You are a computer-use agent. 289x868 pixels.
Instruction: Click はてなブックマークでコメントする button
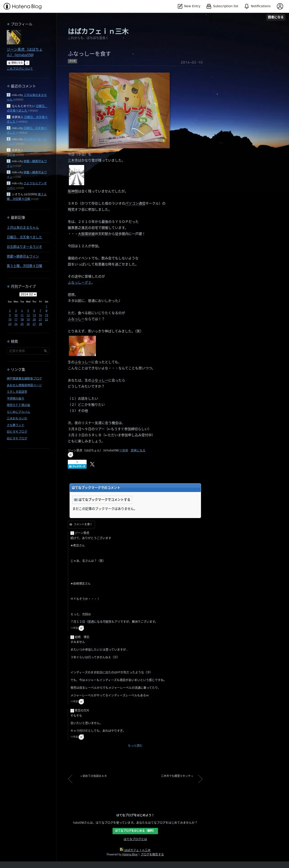[102, 499]
